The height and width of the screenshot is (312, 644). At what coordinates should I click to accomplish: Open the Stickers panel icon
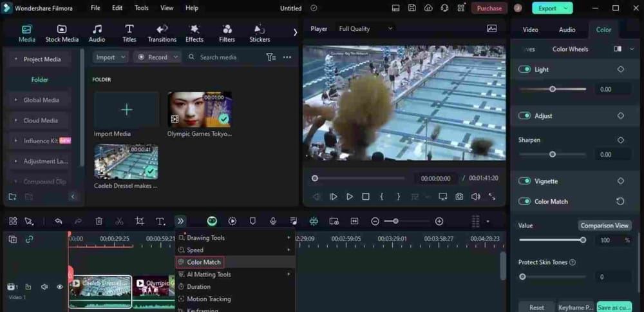click(x=260, y=33)
